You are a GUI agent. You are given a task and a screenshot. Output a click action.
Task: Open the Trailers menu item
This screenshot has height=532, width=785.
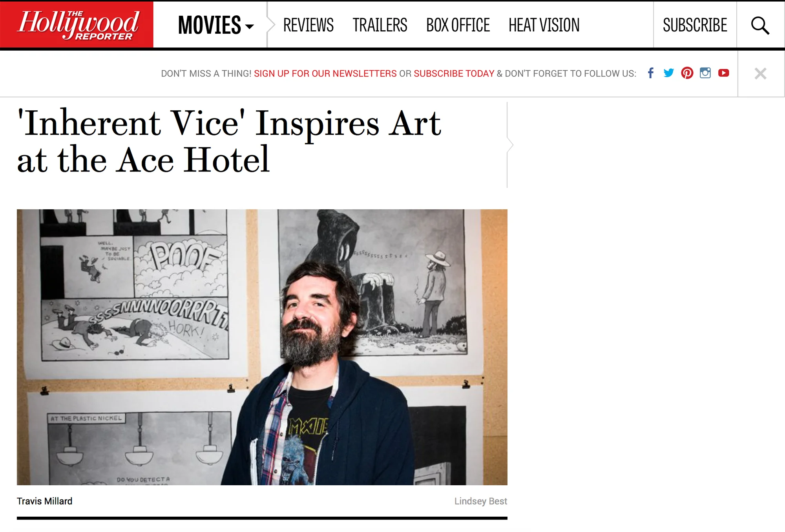tap(380, 25)
